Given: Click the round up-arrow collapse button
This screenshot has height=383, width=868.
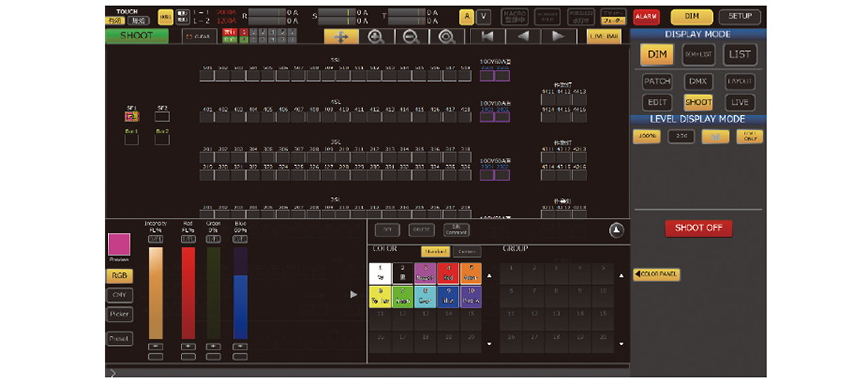Looking at the screenshot, I should [616, 231].
